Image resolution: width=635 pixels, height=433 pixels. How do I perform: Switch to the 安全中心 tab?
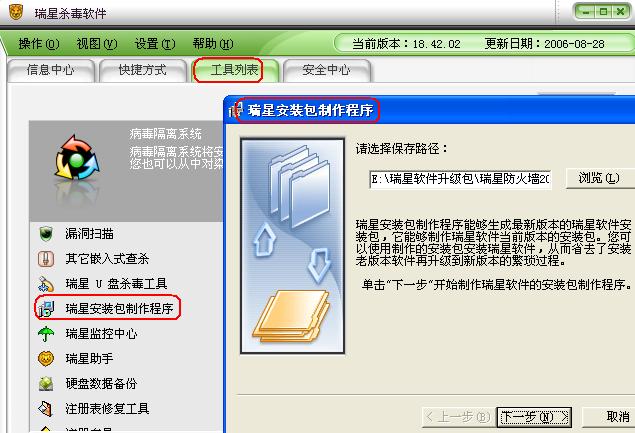click(x=326, y=70)
